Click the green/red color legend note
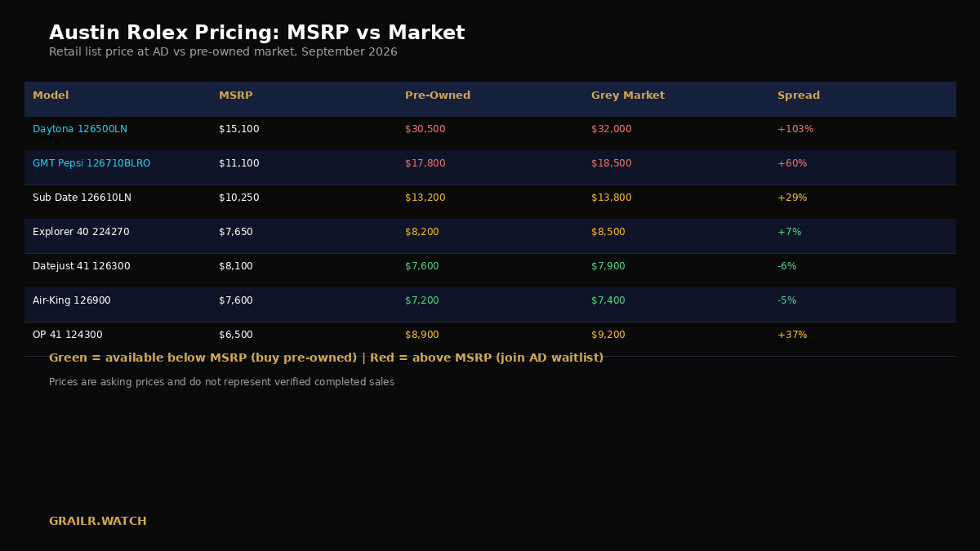 pyautogui.click(x=327, y=358)
